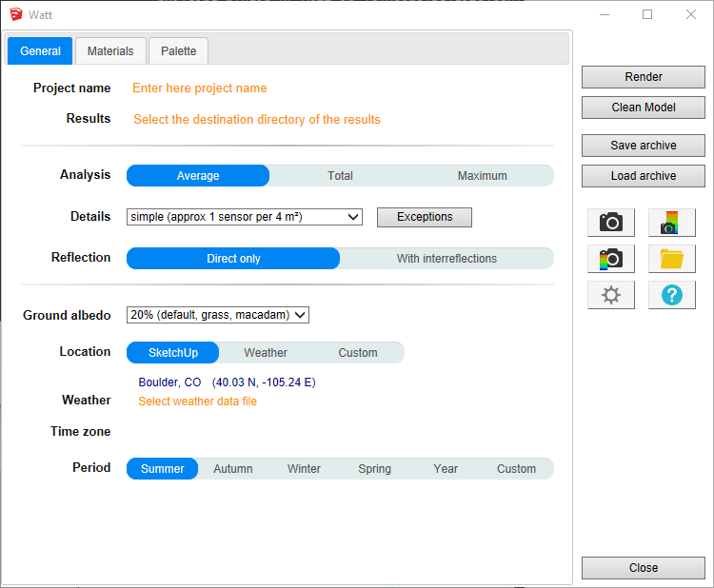Click the Enter here project name field
The width and height of the screenshot is (714, 588).
(199, 88)
